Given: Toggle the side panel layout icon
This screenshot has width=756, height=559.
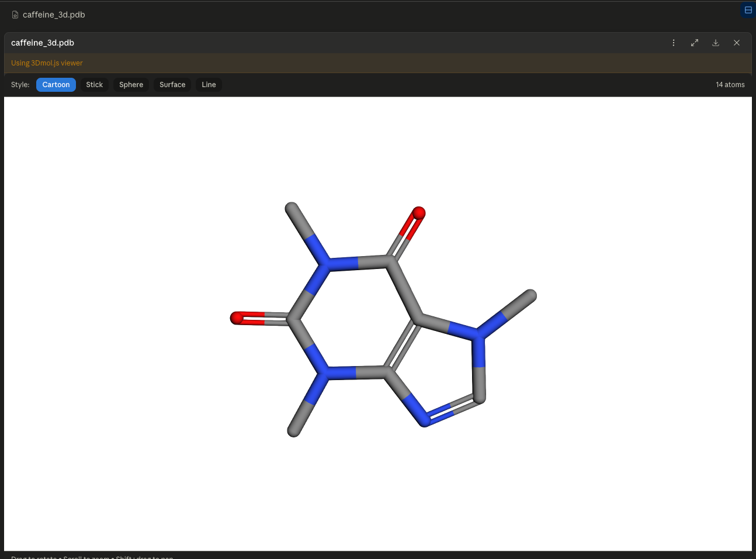Looking at the screenshot, I should (748, 10).
